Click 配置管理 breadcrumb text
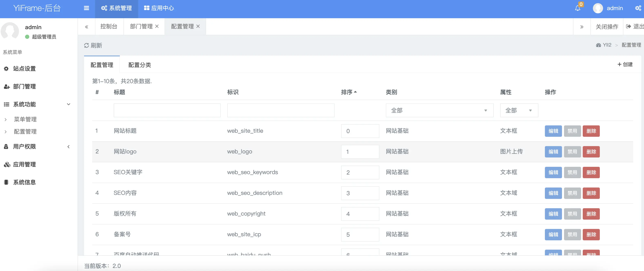The image size is (644, 271). click(631, 45)
